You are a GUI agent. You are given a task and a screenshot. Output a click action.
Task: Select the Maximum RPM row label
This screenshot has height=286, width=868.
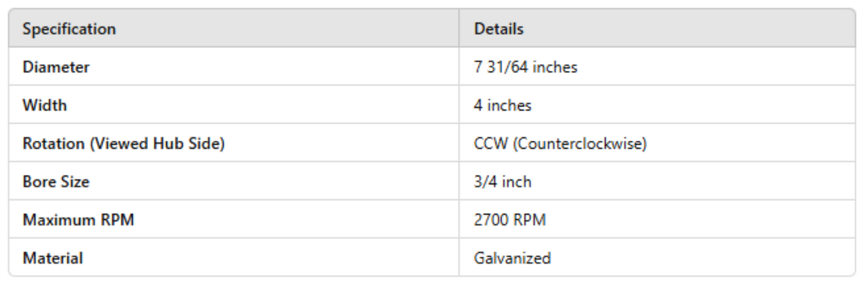point(68,220)
